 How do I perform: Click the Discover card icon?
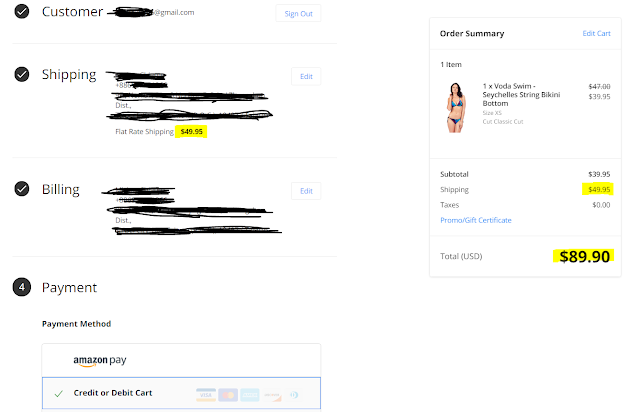click(x=272, y=395)
